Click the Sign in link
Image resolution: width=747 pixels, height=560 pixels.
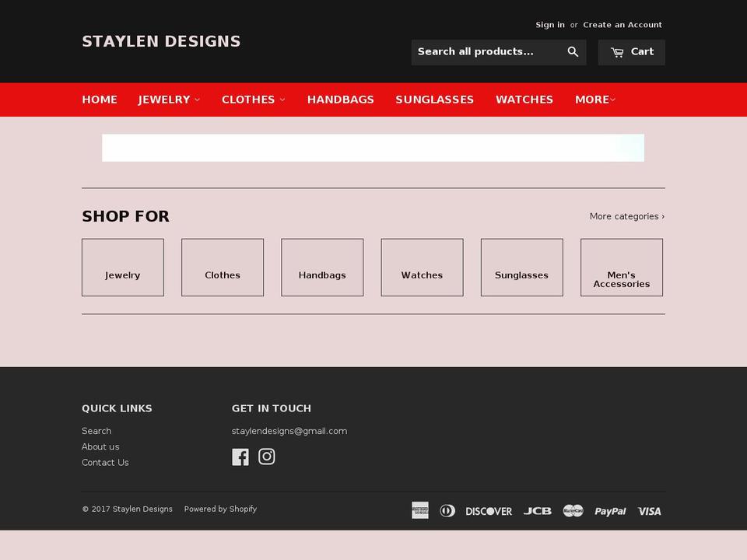[x=550, y=25]
